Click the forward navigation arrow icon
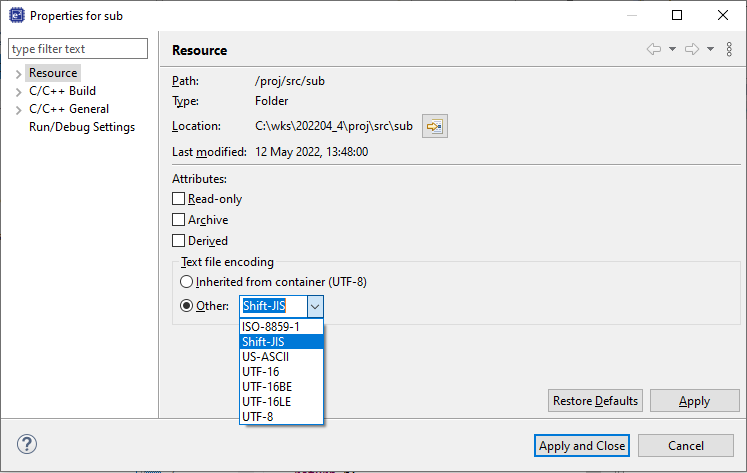Screen dimensions: 747x473 point(691,49)
